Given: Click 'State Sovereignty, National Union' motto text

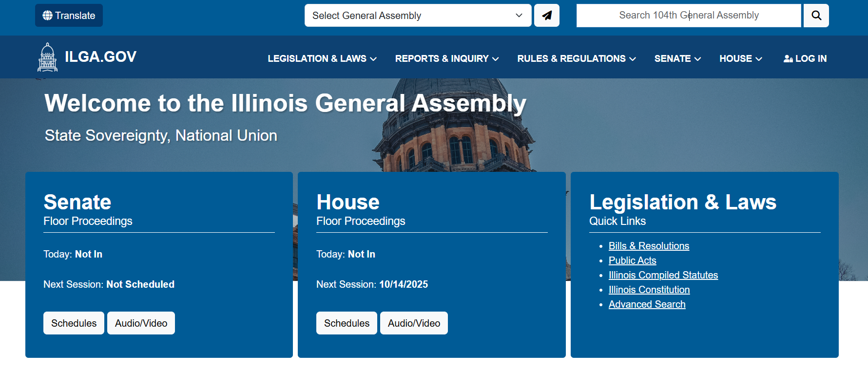Looking at the screenshot, I should point(161,135).
